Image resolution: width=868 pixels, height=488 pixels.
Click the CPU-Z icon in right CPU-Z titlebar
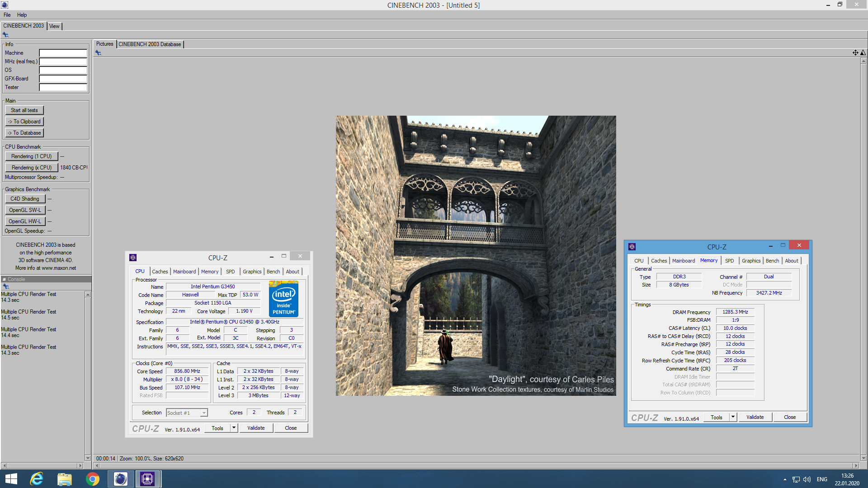pos(632,247)
